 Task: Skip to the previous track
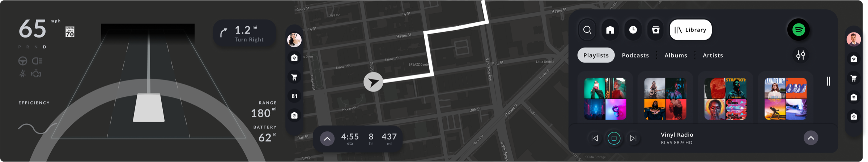click(595, 138)
